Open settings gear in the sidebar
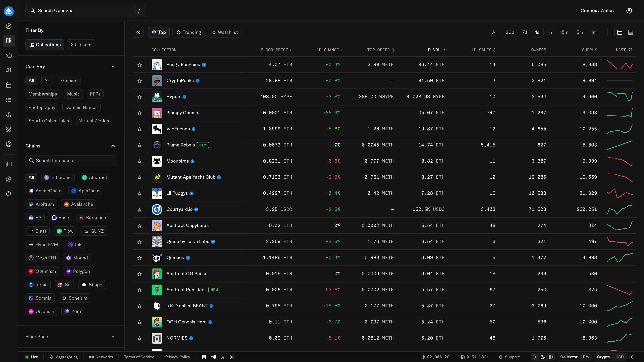The image size is (644, 362). [9, 179]
